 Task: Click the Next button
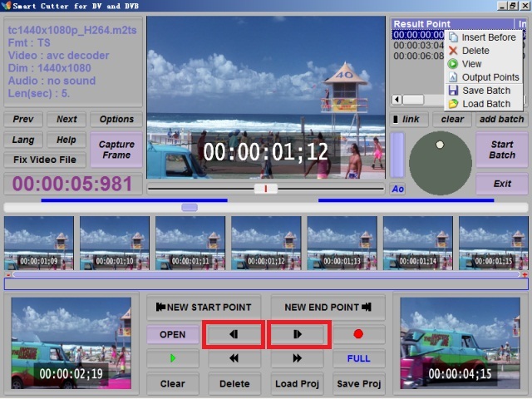pos(66,119)
